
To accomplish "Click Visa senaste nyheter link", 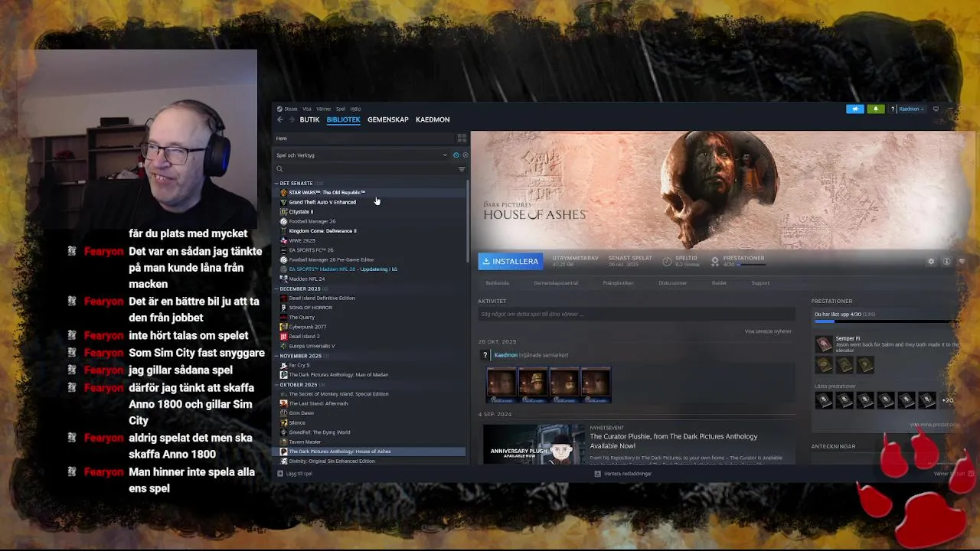I will coord(768,331).
